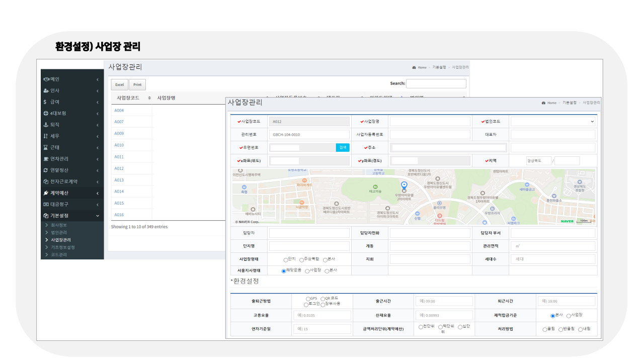Screen dimensions: 644x362
Task: Select the GPS radio for 출퇴근방법
Action: (x=308, y=299)
